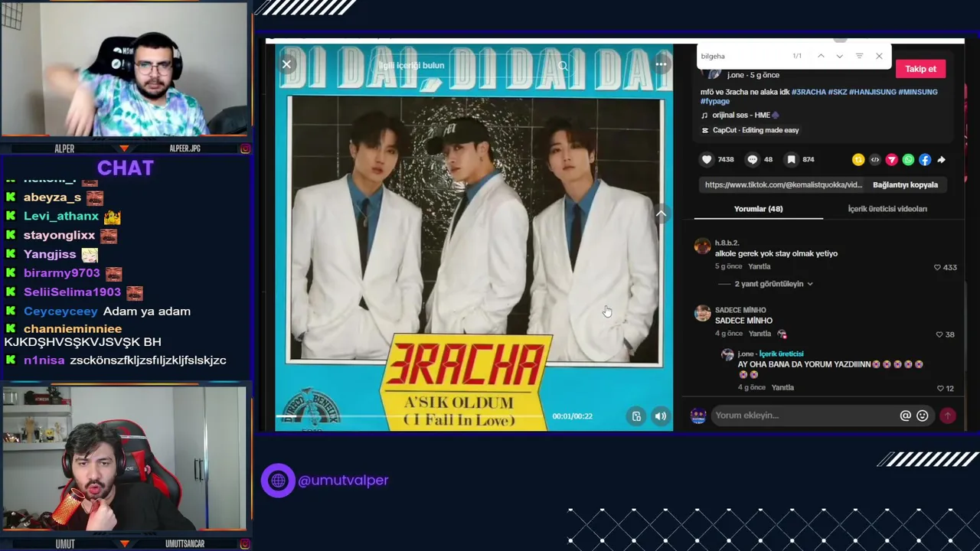
Task: Click chat username 'n1nisa'
Action: coord(44,360)
